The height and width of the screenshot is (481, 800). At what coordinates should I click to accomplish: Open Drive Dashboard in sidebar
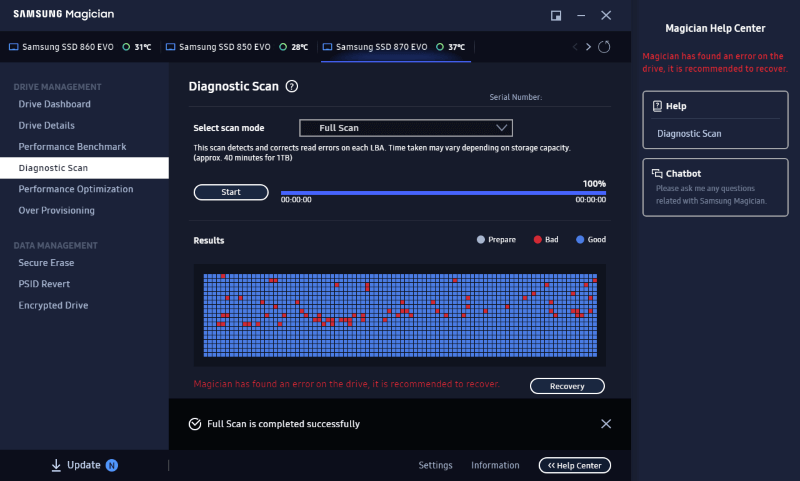click(x=55, y=104)
